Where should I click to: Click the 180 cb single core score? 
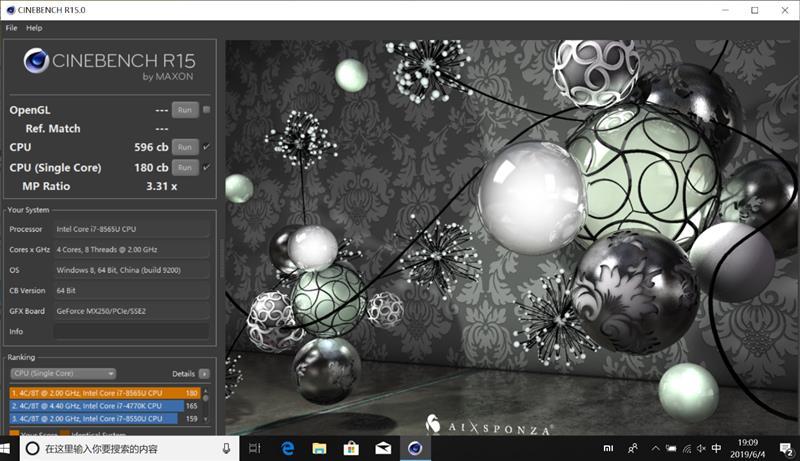(151, 167)
